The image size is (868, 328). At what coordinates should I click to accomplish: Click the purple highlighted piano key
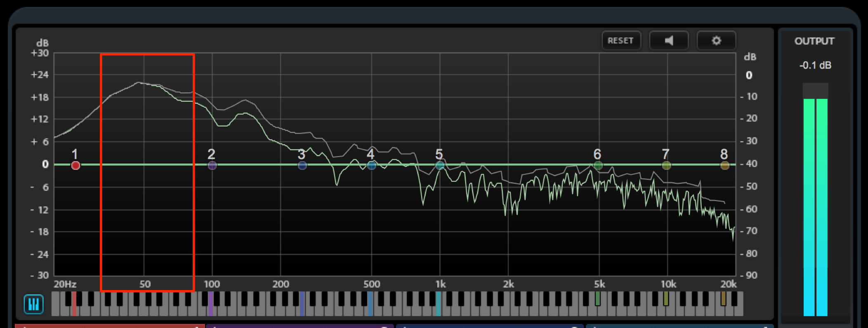pos(210,304)
